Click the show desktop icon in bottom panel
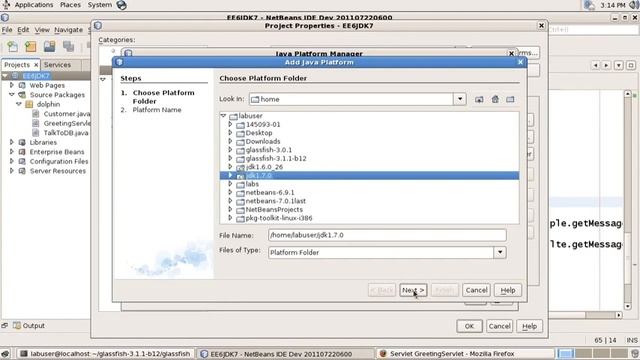Screen dimensions: 640x360 pyautogui.click(x=5, y=353)
